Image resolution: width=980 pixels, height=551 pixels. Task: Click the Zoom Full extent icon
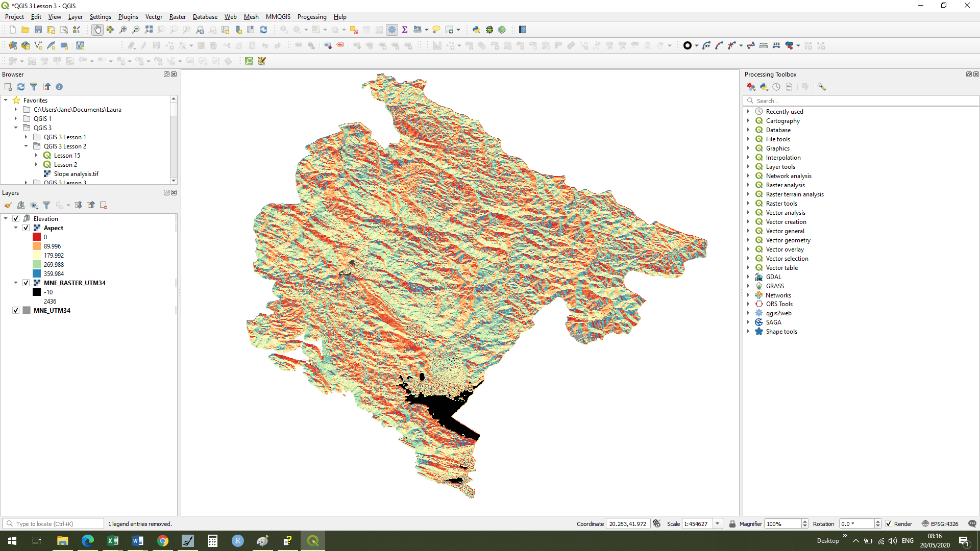coord(149,30)
